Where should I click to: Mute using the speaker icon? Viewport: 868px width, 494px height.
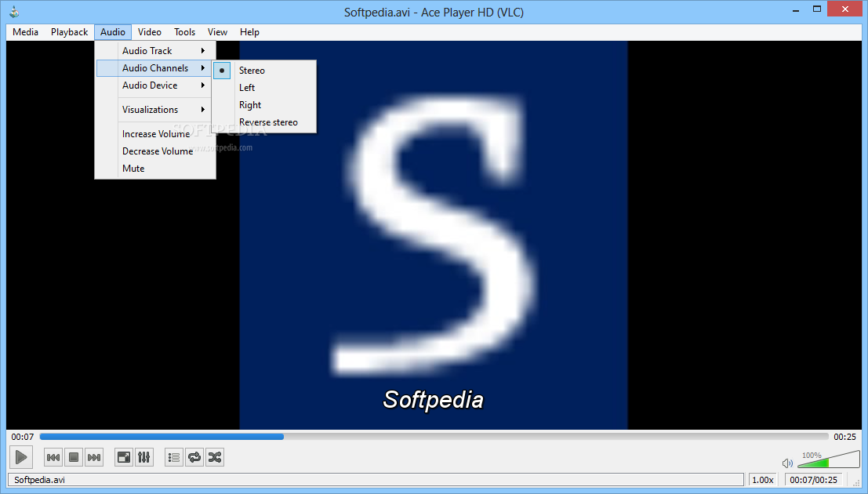787,463
